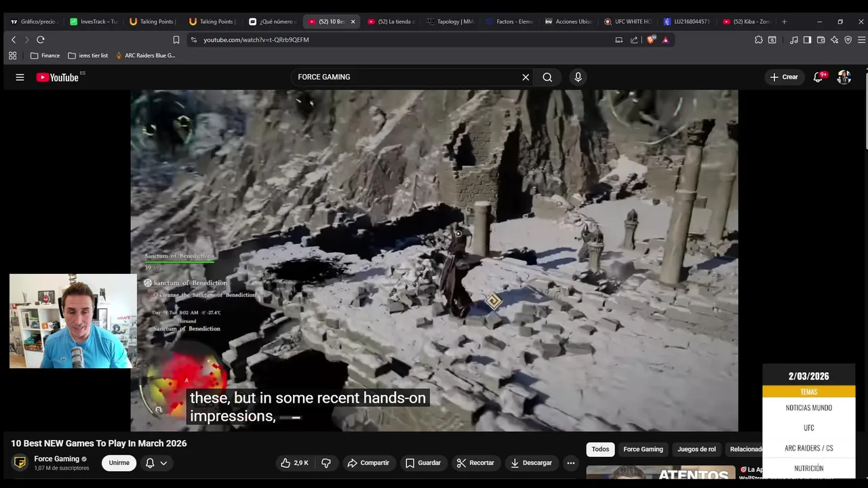Run search with the magnifier button
868x488 pixels.
click(547, 77)
